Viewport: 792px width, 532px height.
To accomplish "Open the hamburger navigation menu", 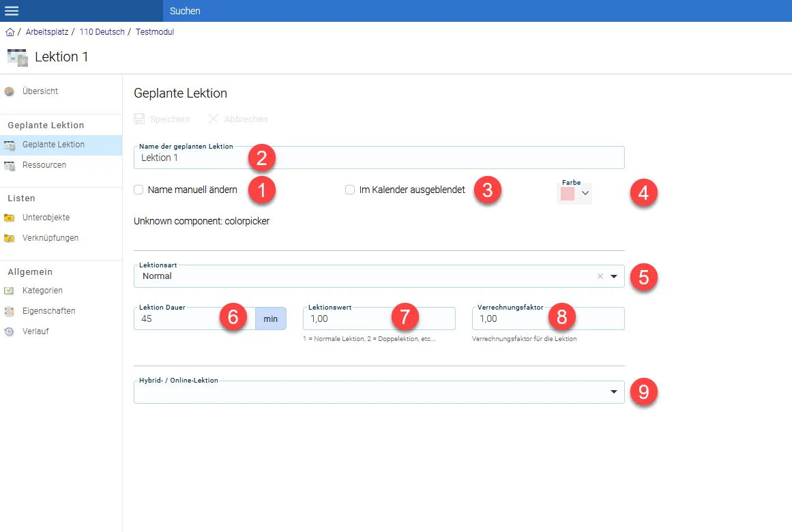I will (12, 11).
